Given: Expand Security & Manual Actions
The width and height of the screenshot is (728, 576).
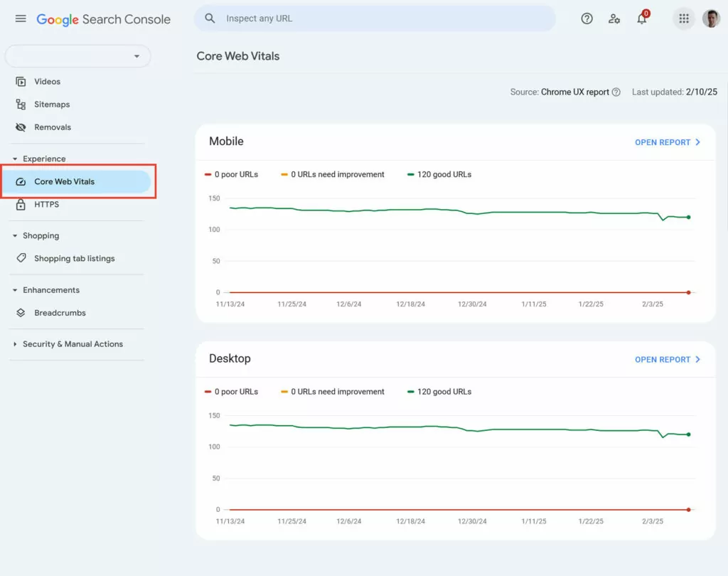Looking at the screenshot, I should coord(68,344).
